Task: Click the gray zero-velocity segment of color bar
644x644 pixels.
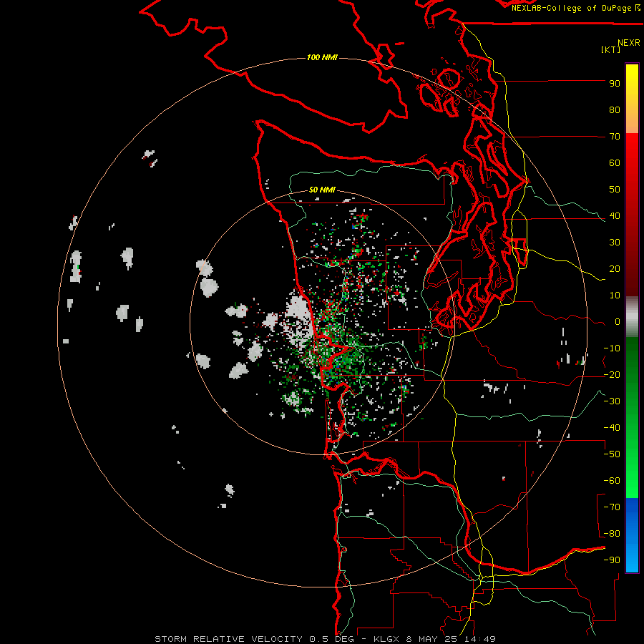Action: coord(632,317)
